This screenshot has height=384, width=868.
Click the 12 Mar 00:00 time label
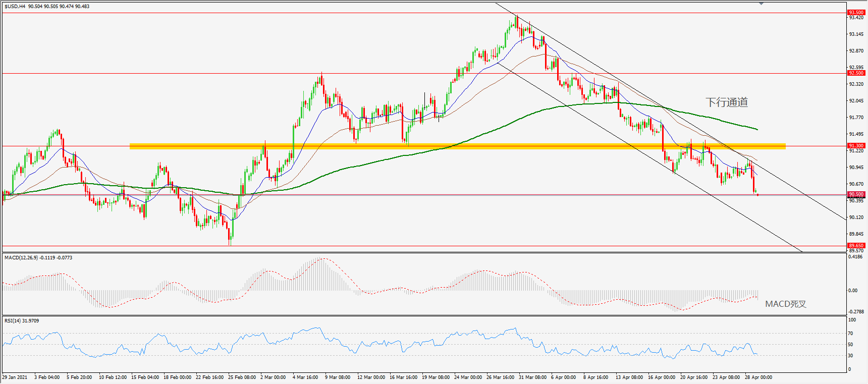pyautogui.click(x=371, y=377)
